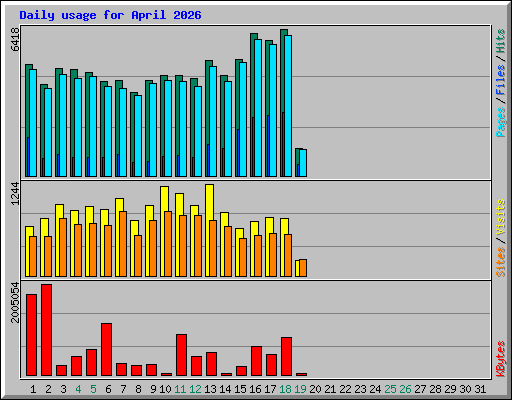Image resolution: width=512 pixels, height=400 pixels.
Task: Click the thin blue bar for day 15
Action: point(238,153)
